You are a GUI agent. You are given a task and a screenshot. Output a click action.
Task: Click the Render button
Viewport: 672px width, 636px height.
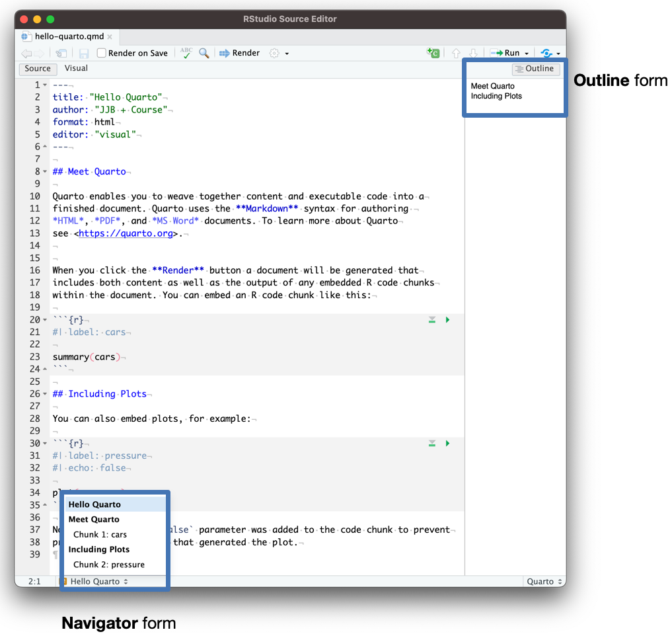pyautogui.click(x=240, y=53)
